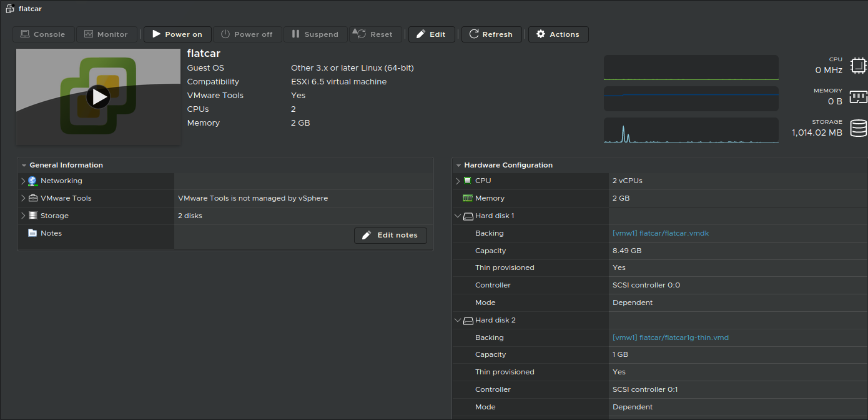868x420 pixels.
Task: Click 'VMware Tools is not managed by vSphere'
Action: [253, 198]
